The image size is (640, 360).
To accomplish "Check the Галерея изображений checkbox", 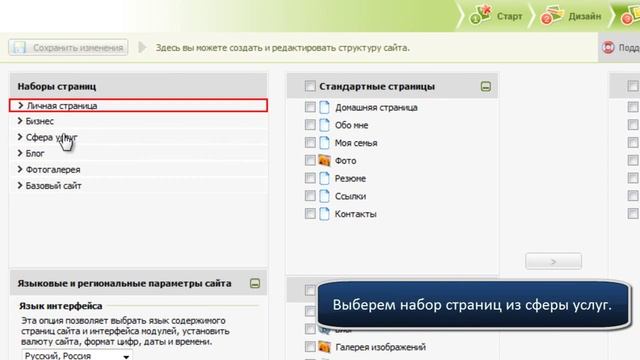I will [310, 347].
